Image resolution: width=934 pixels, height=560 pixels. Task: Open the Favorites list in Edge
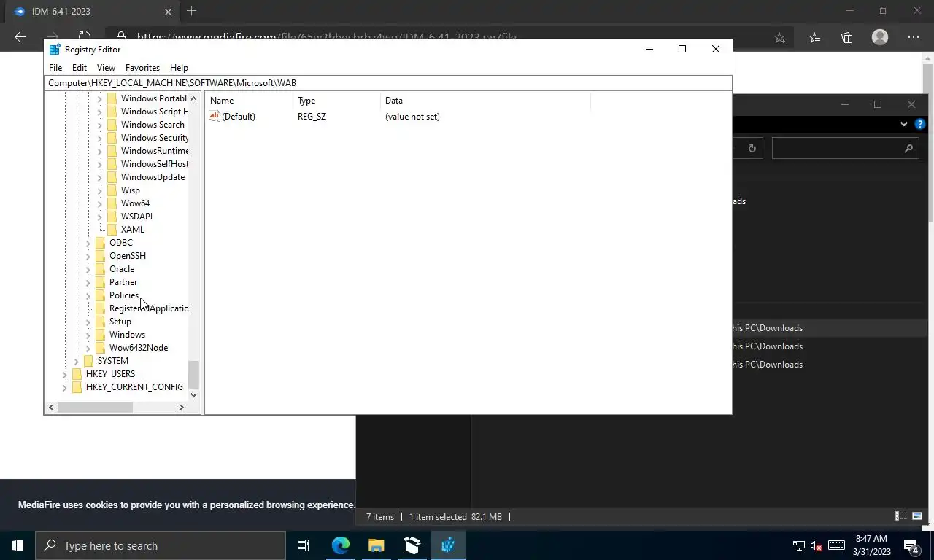pos(814,37)
